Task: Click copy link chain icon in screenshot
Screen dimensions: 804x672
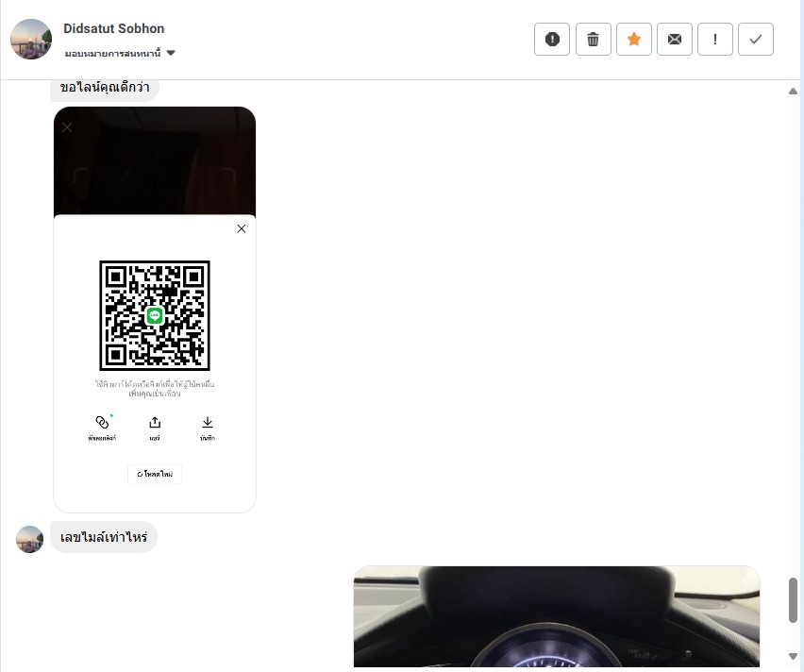Action: [x=102, y=422]
